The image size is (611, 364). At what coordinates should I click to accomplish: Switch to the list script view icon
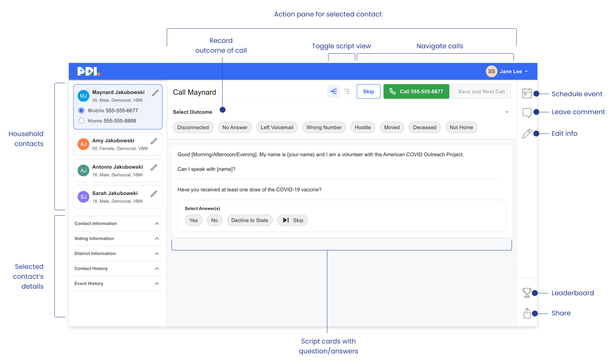pyautogui.click(x=347, y=91)
